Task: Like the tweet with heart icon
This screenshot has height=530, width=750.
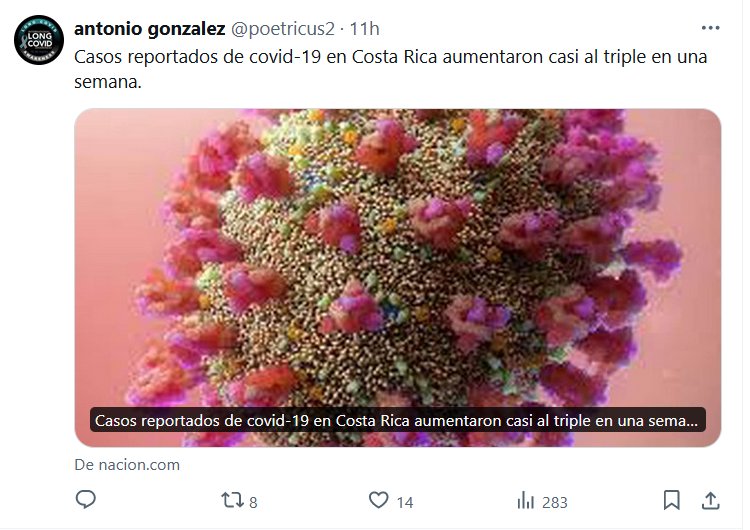Action: tap(378, 500)
